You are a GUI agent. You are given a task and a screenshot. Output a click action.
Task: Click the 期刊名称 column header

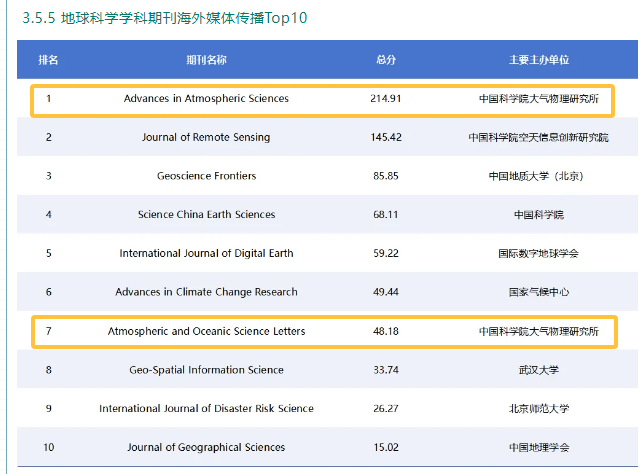pos(206,60)
